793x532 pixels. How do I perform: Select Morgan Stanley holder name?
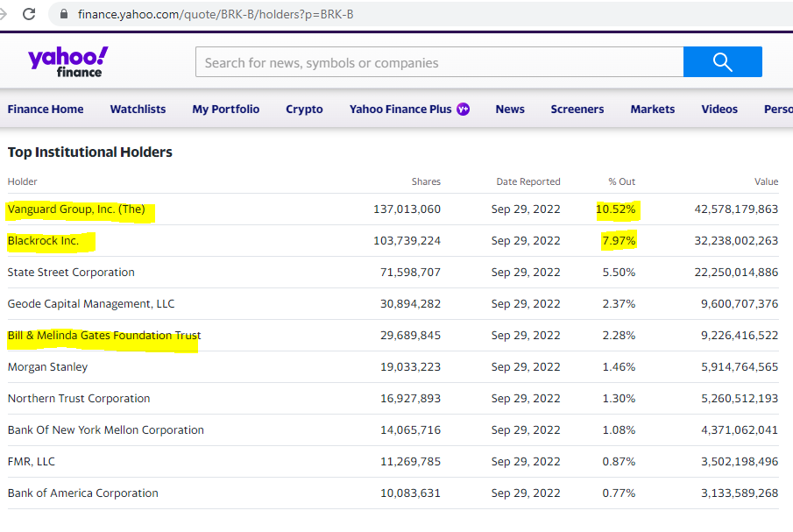click(x=47, y=367)
